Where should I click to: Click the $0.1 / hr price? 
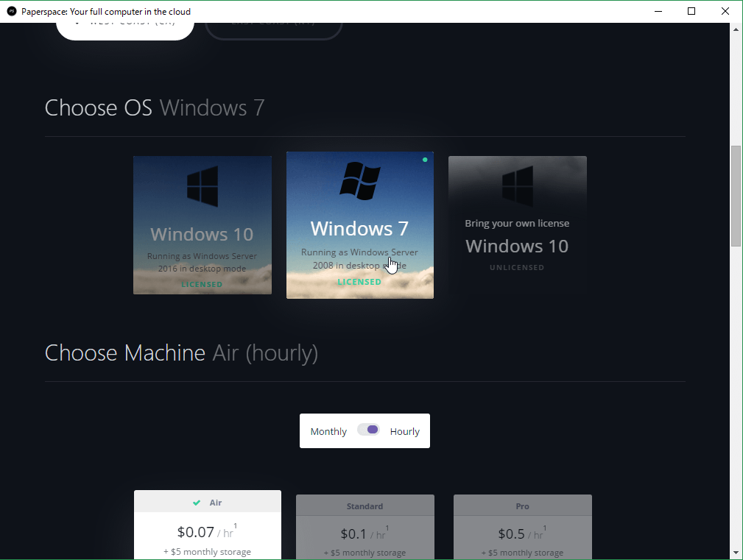[365, 534]
